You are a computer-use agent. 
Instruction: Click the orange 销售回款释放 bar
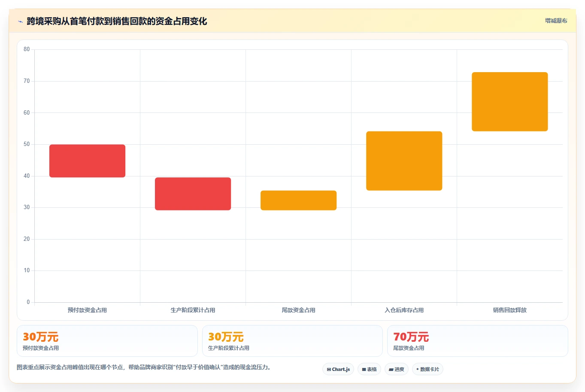(x=509, y=102)
